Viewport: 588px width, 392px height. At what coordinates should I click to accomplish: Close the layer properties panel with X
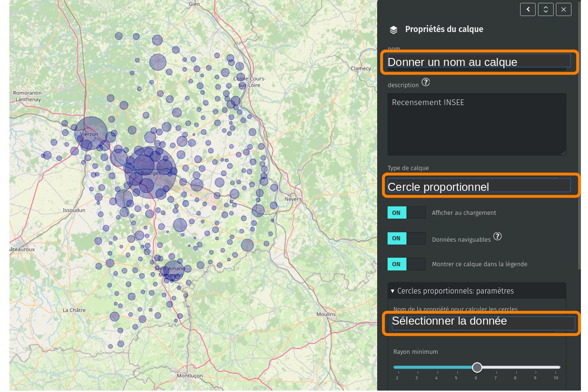coord(563,9)
